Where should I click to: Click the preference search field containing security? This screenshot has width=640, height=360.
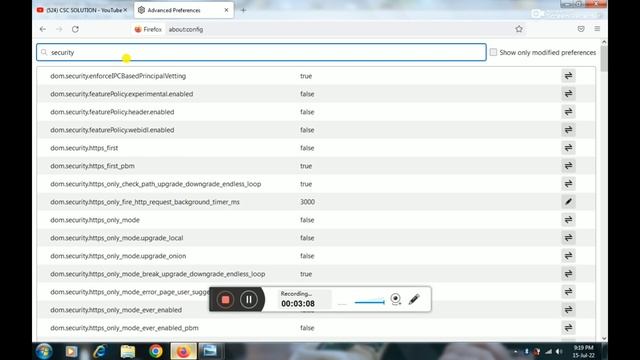click(x=261, y=52)
